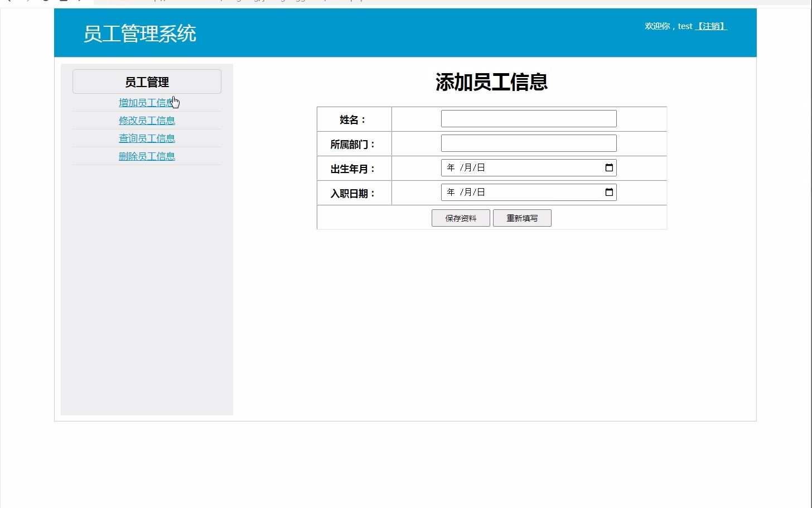Click the 所属部门： label cell
This screenshot has height=508, width=812.
(354, 143)
